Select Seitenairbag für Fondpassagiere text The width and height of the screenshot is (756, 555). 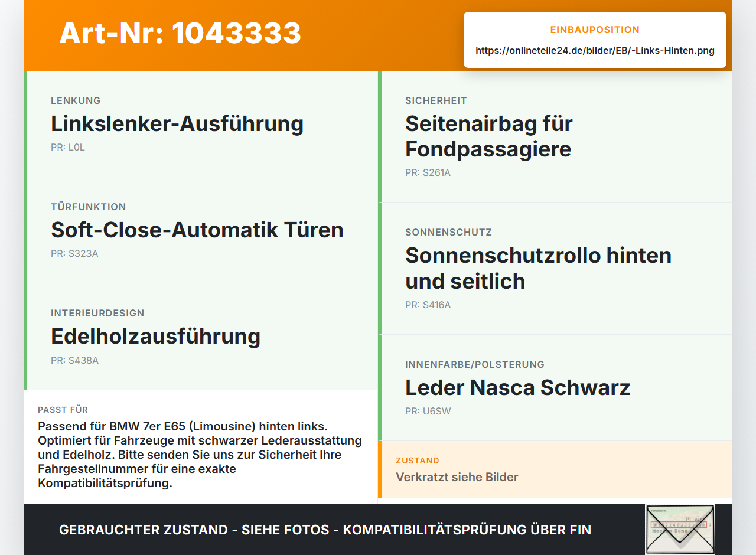pyautogui.click(x=489, y=136)
